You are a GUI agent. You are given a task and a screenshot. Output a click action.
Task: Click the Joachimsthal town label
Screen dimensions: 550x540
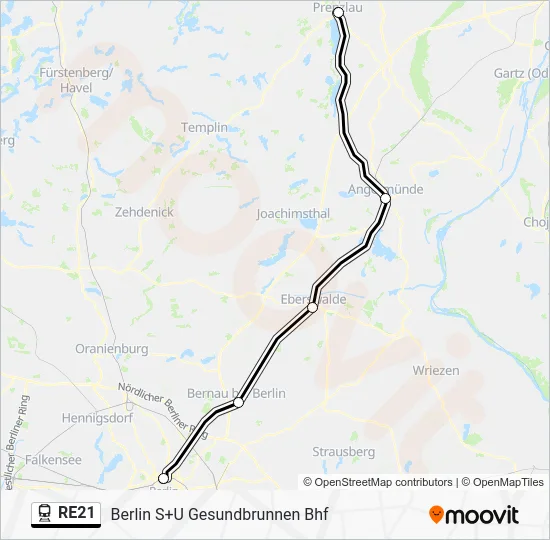pos(293,214)
